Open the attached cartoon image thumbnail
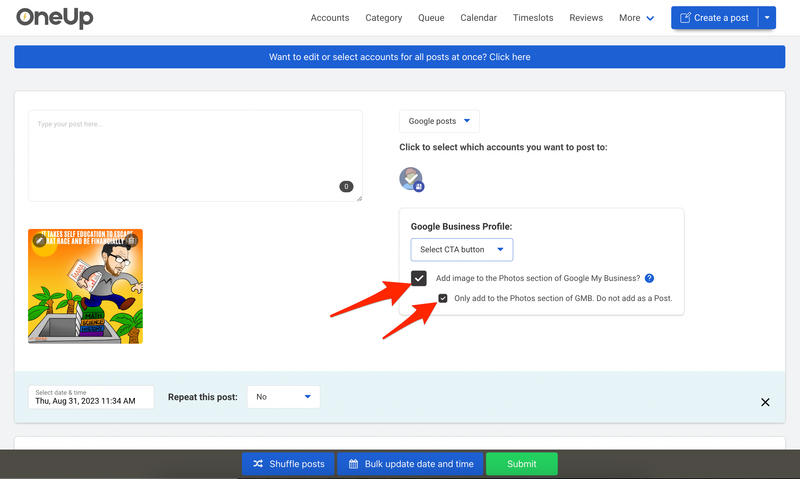 pyautogui.click(x=85, y=286)
